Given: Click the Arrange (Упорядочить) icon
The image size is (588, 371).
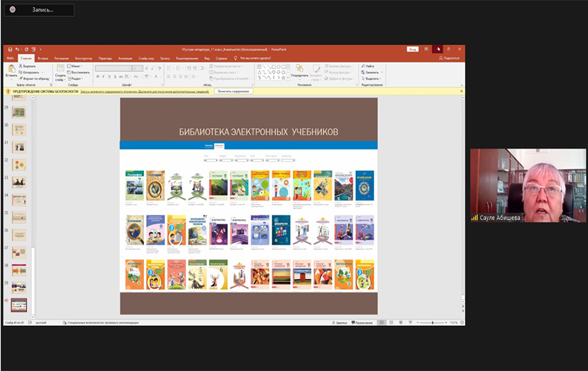Looking at the screenshot, I should [x=299, y=69].
